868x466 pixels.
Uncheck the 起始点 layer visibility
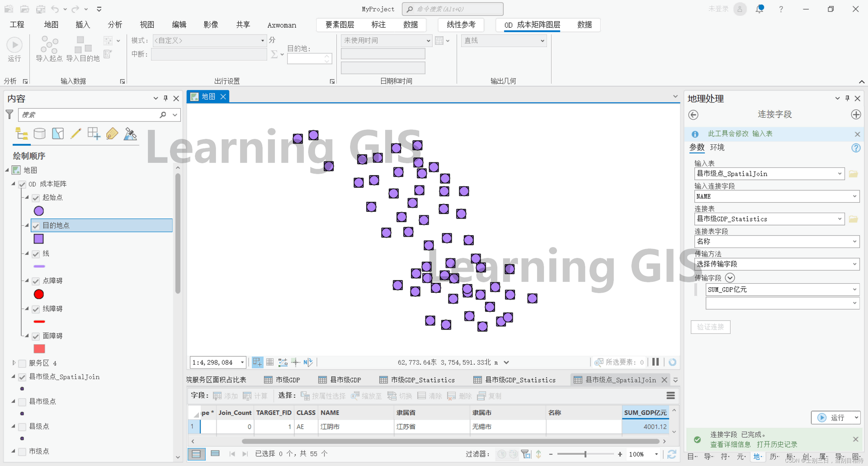pyautogui.click(x=36, y=198)
